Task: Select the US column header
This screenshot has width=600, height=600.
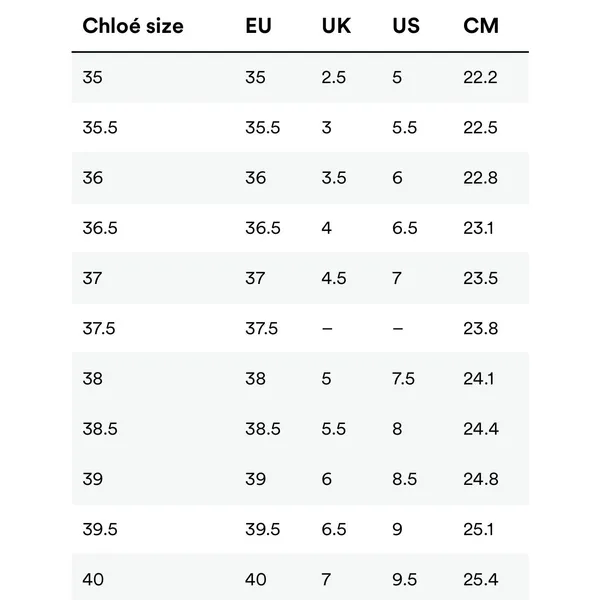Action: 406,26
